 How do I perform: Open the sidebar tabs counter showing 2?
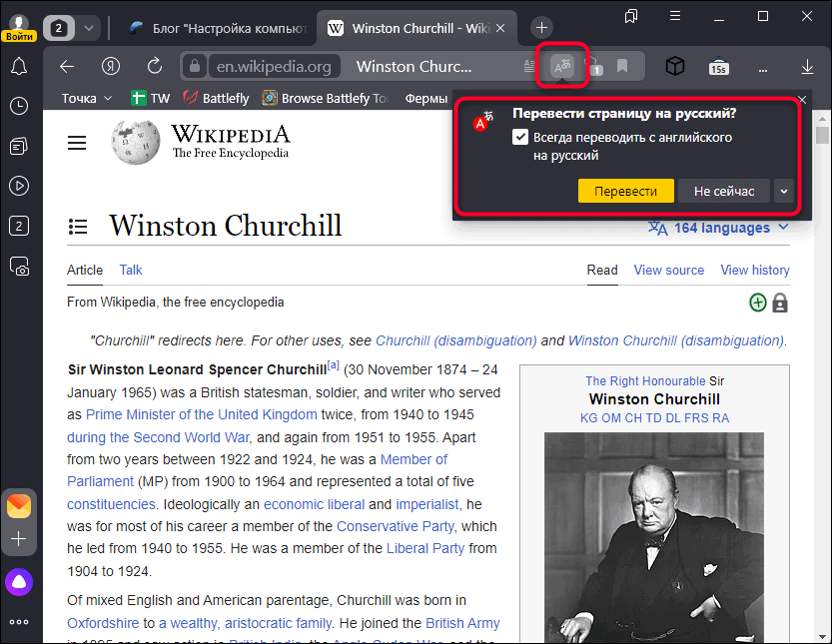coord(19,226)
